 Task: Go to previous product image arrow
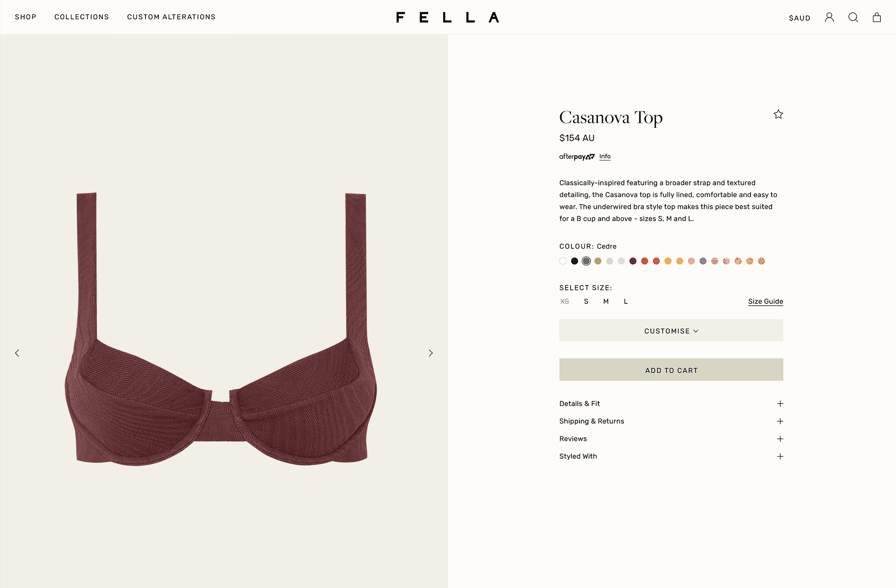(17, 353)
